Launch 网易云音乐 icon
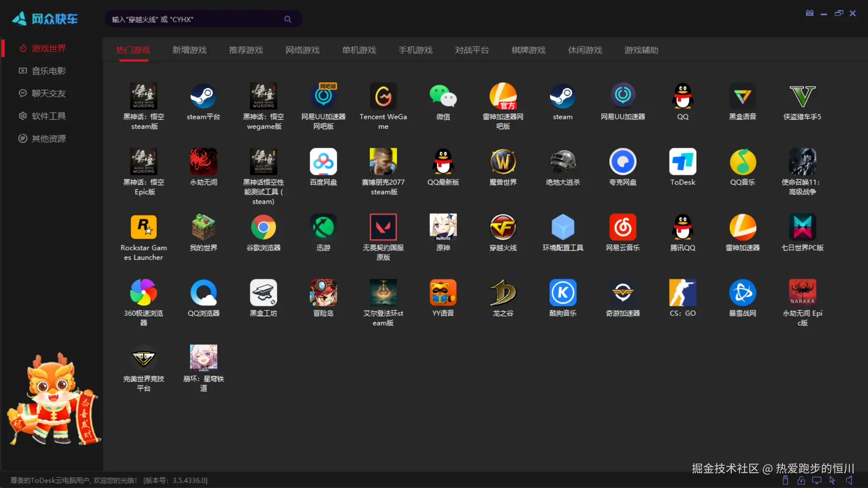The image size is (868, 488). point(623,227)
